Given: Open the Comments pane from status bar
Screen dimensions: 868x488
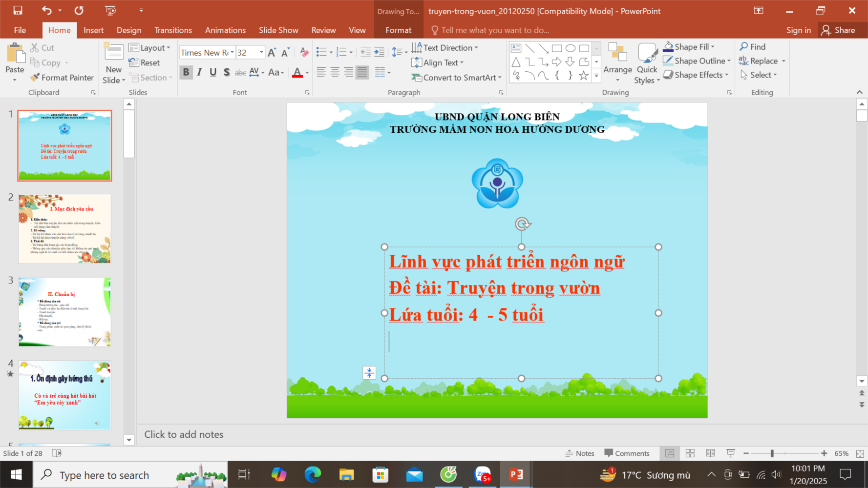Looking at the screenshot, I should click(627, 453).
